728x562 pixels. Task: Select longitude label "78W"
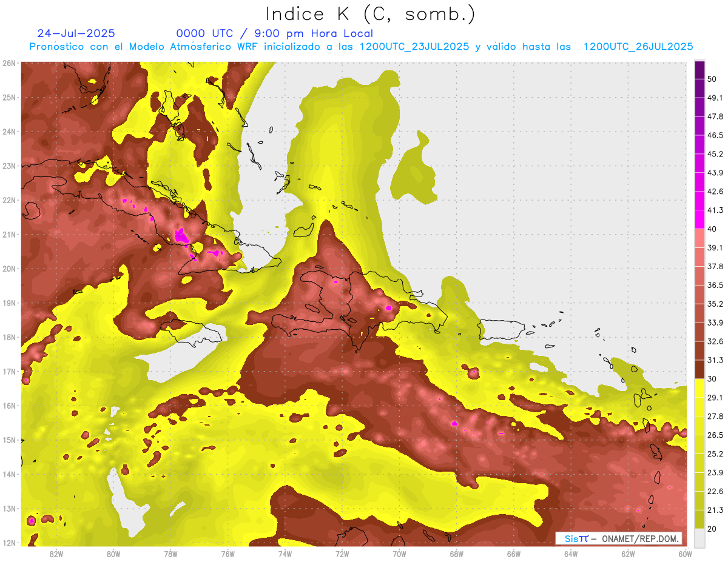pyautogui.click(x=170, y=554)
